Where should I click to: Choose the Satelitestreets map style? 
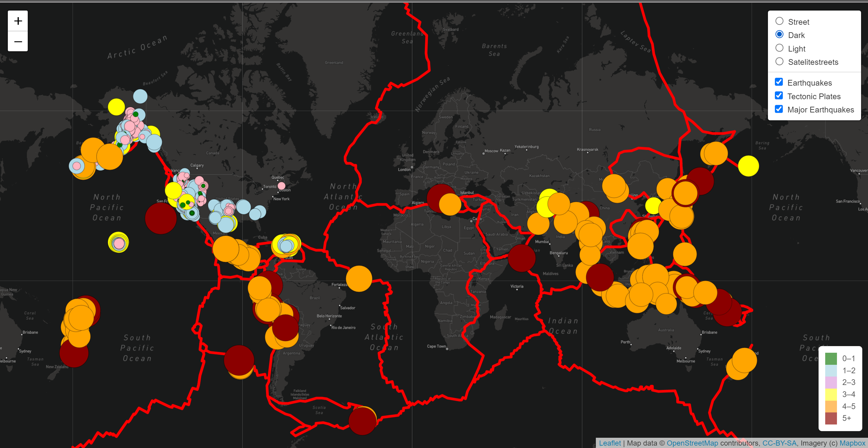779,62
